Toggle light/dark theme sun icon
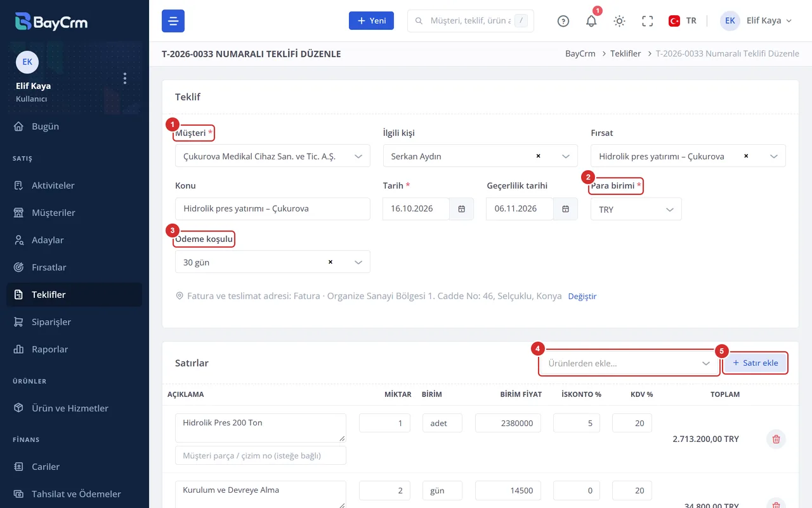This screenshot has height=508, width=812. pos(619,21)
